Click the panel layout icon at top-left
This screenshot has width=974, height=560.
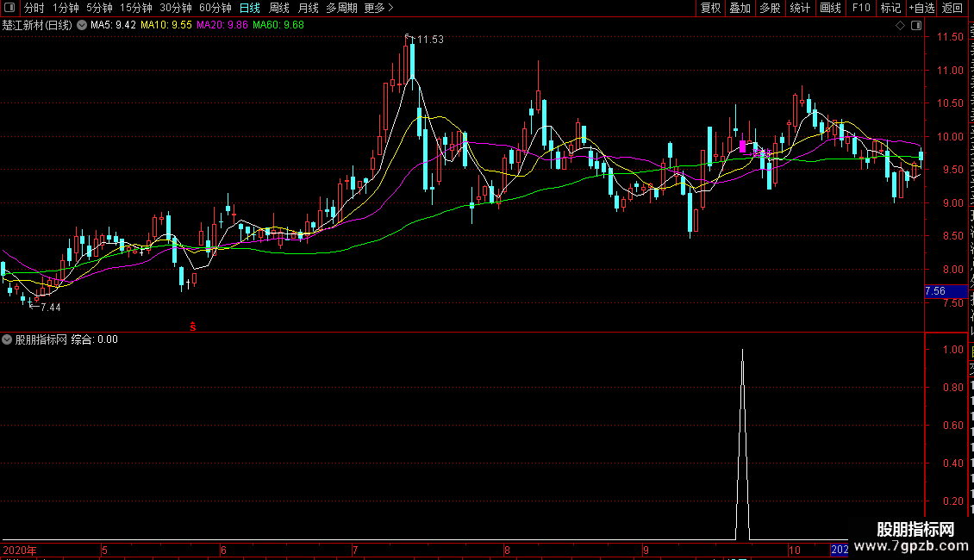click(9, 8)
